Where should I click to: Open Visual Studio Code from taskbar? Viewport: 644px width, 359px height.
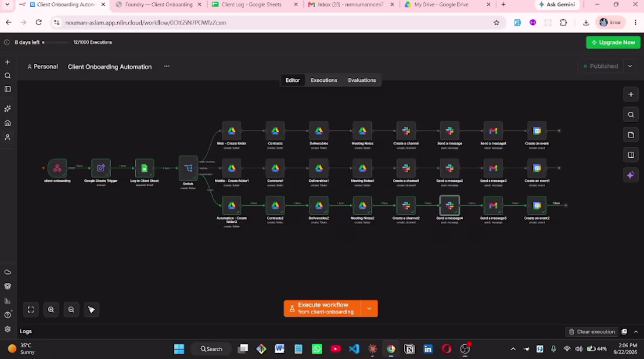click(354, 348)
